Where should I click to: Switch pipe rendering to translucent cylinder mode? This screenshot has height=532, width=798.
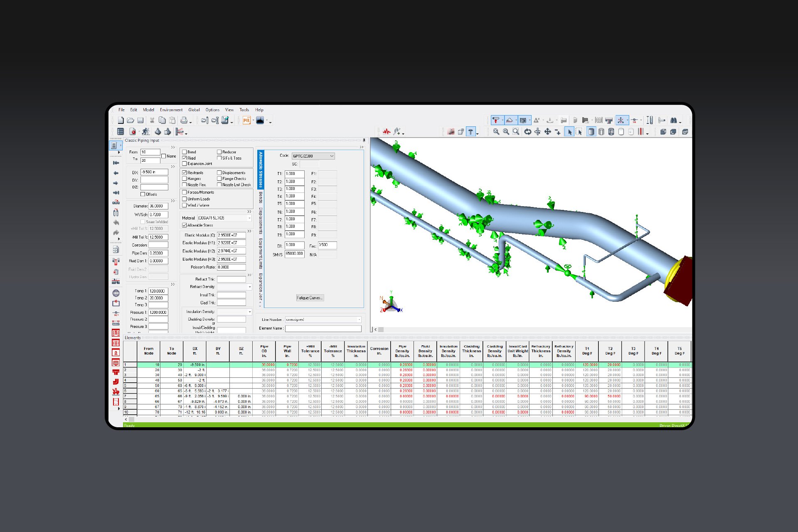[x=601, y=132]
